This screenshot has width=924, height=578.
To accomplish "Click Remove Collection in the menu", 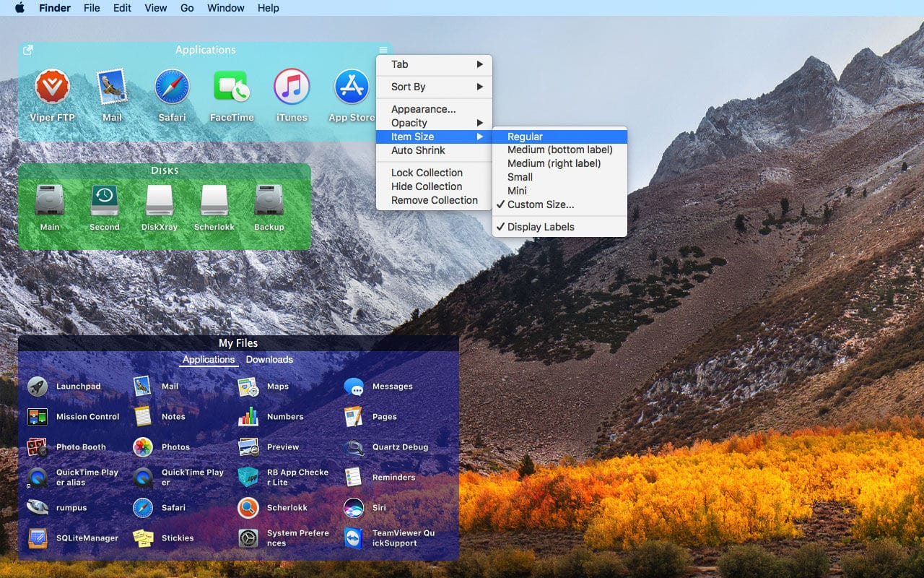I will (434, 200).
